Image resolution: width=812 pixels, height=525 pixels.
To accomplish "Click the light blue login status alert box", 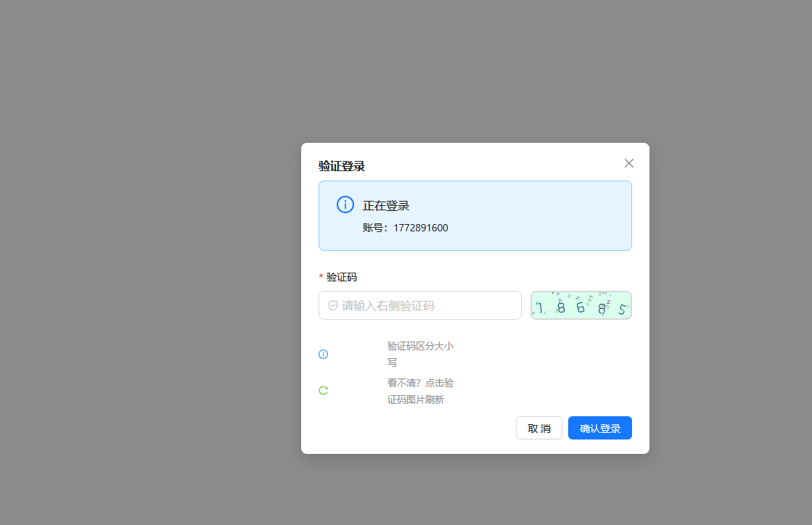I will 544,218.
